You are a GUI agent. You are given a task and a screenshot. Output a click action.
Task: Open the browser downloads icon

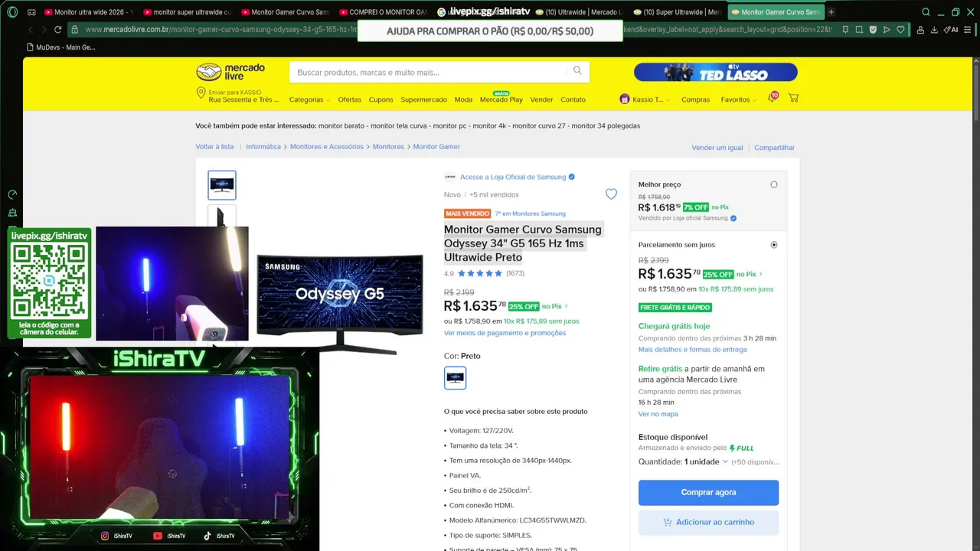[935, 29]
